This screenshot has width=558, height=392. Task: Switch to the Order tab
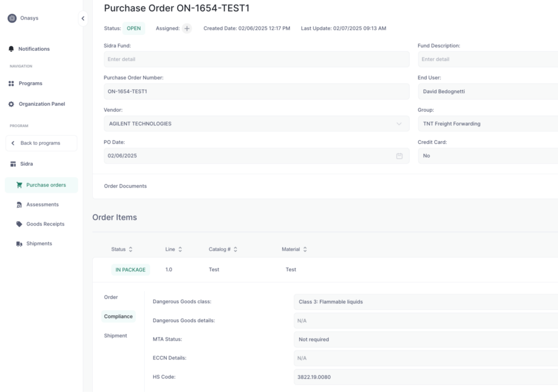[x=111, y=297]
